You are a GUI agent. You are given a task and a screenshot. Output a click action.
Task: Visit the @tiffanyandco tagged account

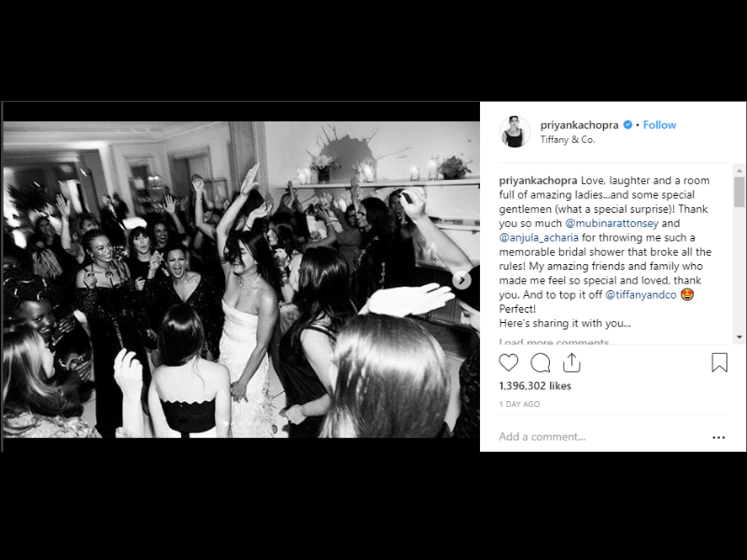click(641, 295)
